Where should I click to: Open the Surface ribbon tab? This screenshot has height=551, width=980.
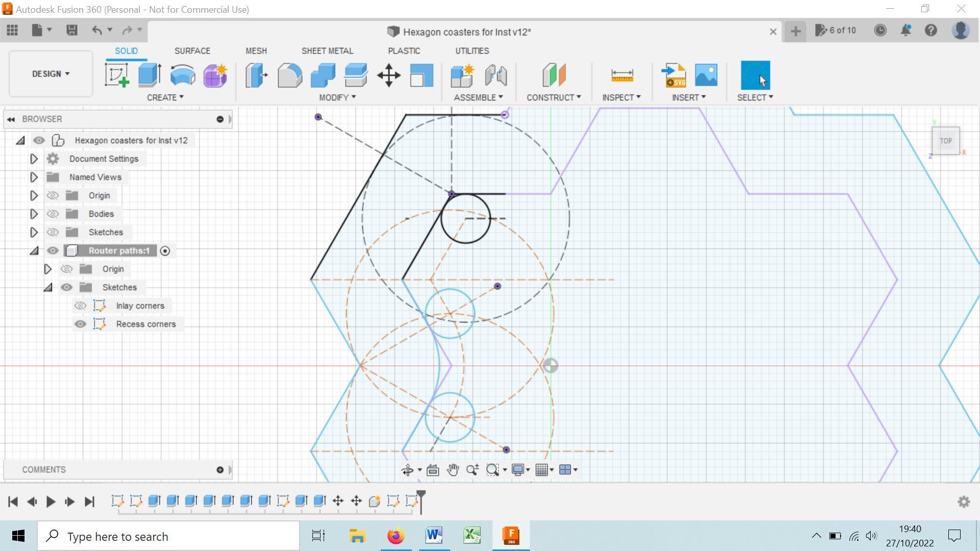(x=192, y=51)
